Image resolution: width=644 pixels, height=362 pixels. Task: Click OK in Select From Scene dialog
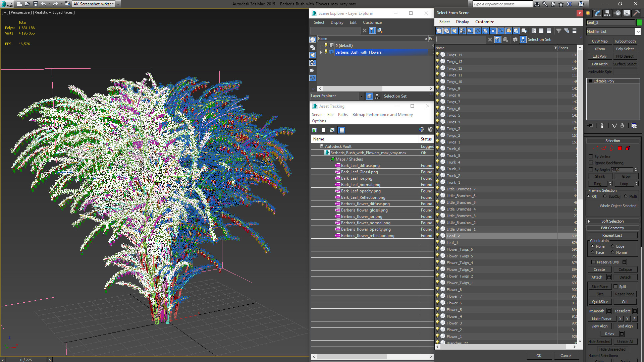point(539,356)
